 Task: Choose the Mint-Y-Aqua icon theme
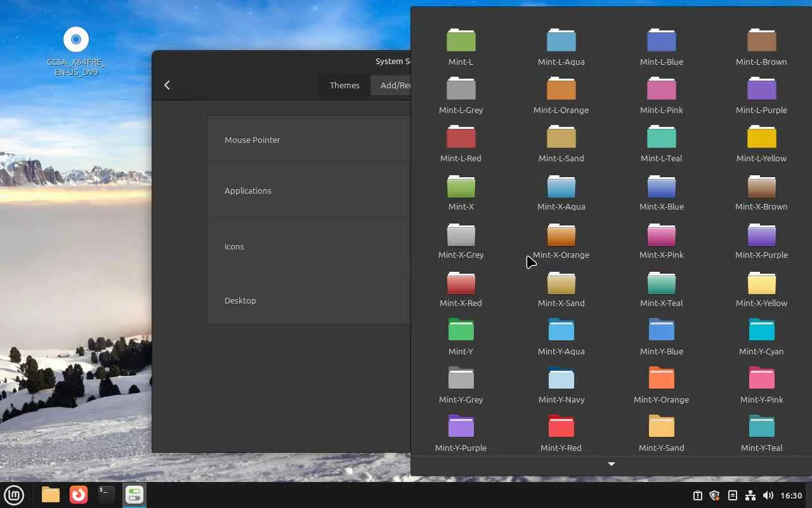[561, 337]
